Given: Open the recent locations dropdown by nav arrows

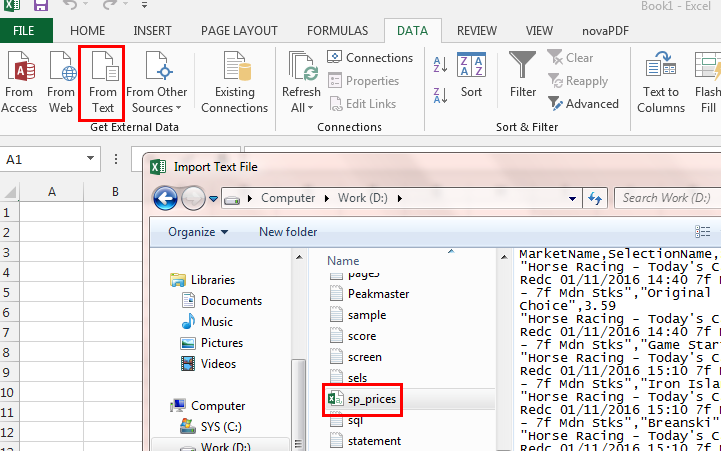Looking at the screenshot, I should point(213,199).
